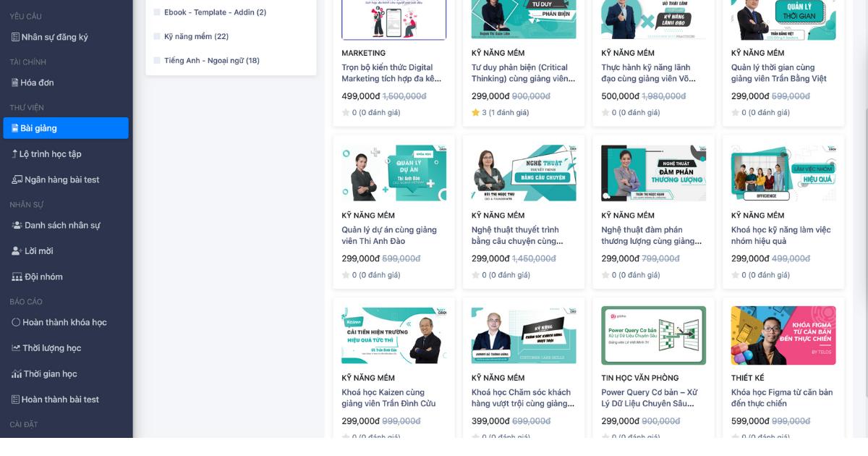Click the Làm việc nhóm hiệu quả thumbnail

(x=783, y=172)
